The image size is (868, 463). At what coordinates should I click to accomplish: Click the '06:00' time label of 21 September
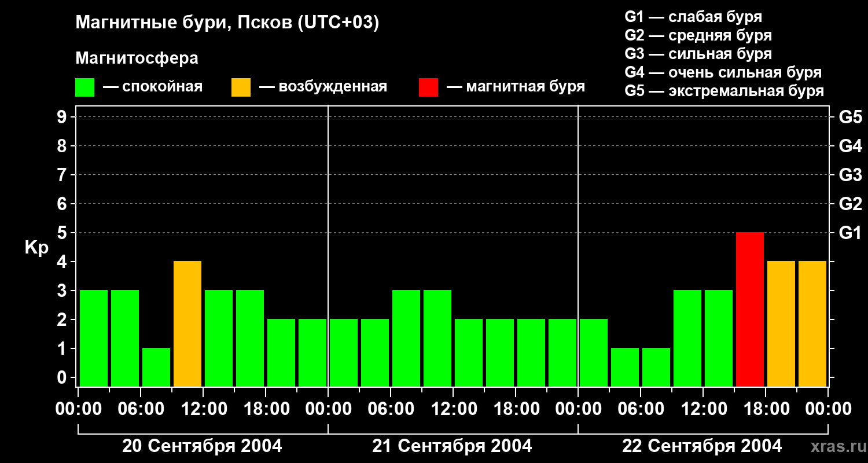(391, 409)
